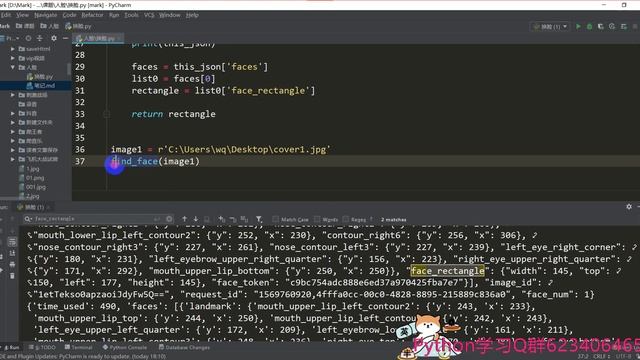Select 01.png in the project tree

(31, 178)
